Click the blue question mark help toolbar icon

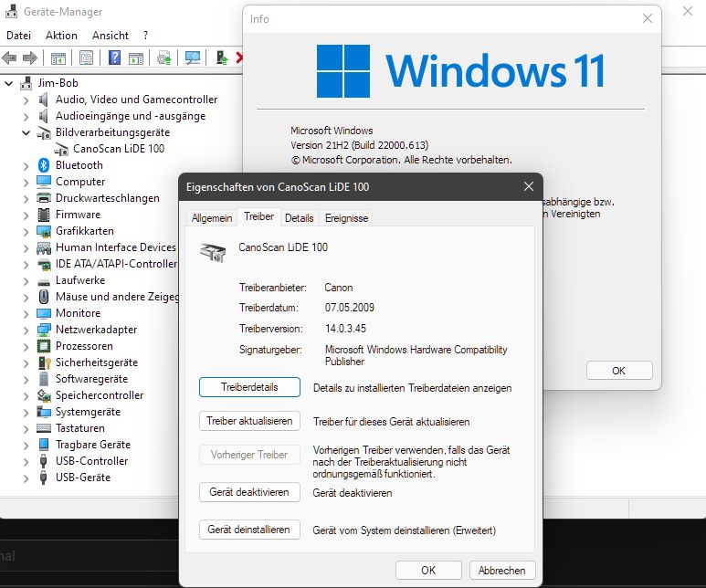[115, 58]
